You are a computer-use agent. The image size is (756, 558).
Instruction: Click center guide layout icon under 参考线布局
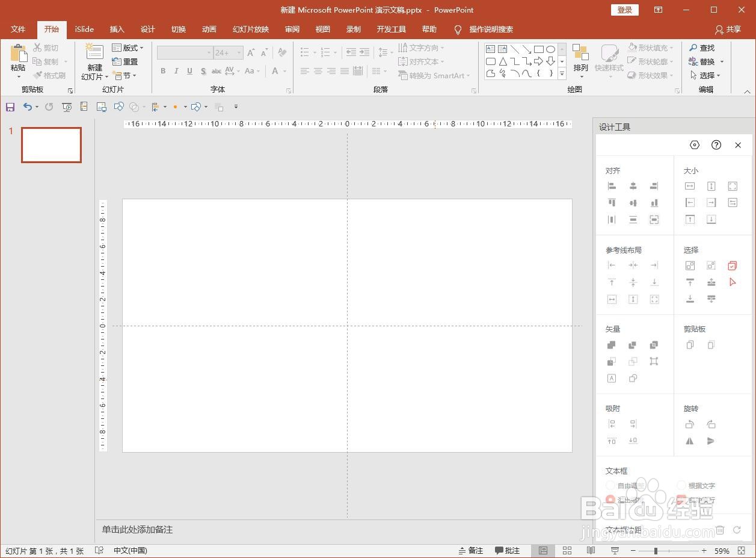(633, 265)
